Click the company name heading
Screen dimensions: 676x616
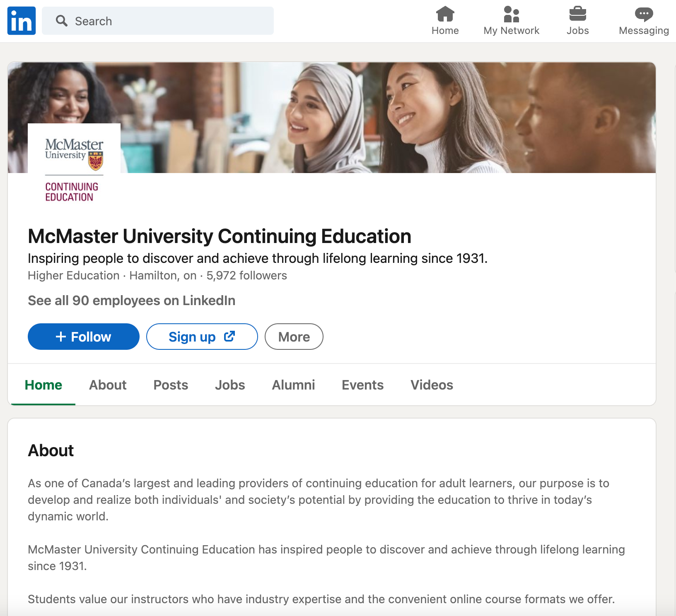[x=220, y=236]
